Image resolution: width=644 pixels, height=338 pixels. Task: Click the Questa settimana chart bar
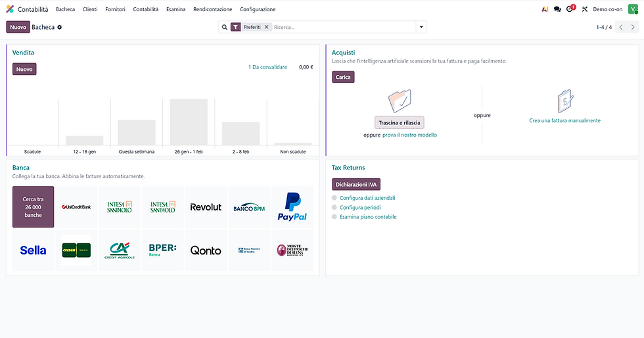(x=137, y=132)
